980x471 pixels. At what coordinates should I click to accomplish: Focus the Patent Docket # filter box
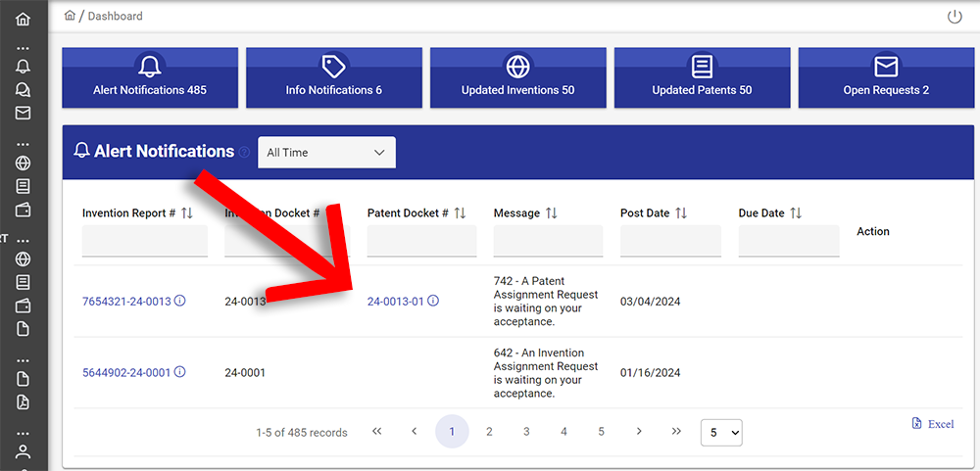point(421,241)
